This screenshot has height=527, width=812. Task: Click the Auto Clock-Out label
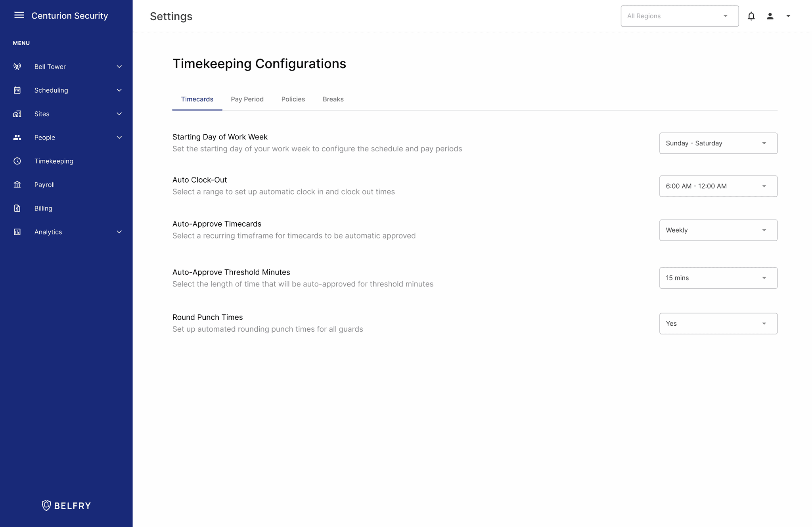coord(199,180)
